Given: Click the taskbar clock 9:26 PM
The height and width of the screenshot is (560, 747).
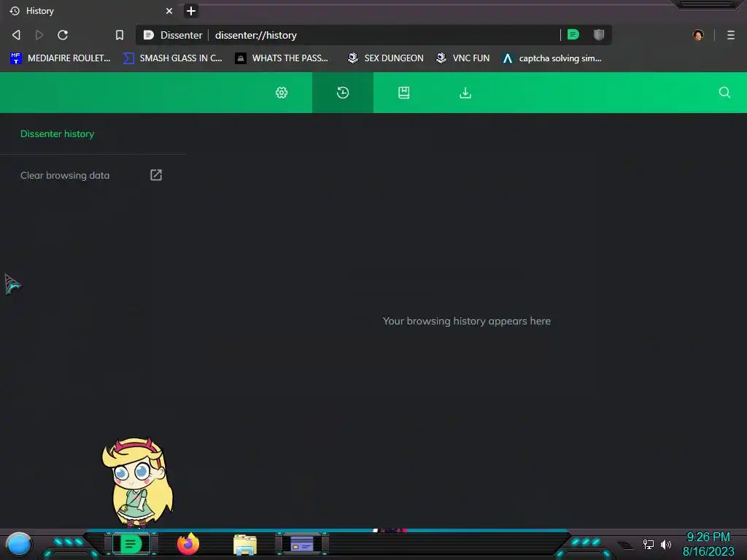Looking at the screenshot, I should pos(708,537).
